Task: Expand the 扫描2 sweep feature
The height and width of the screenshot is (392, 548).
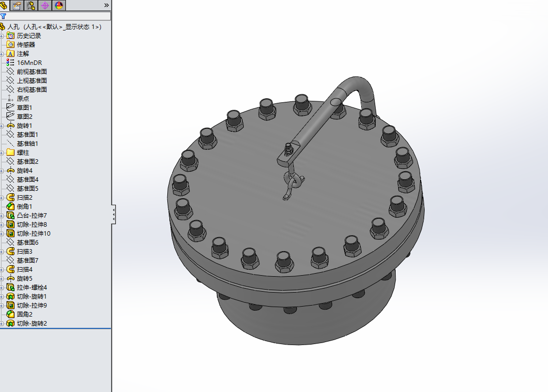Action: point(1,198)
